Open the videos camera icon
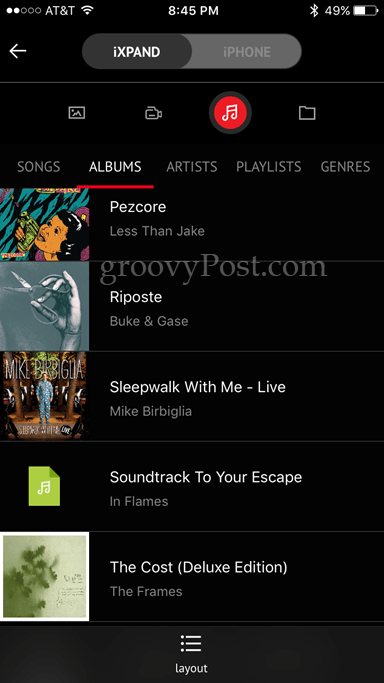 [x=153, y=114]
